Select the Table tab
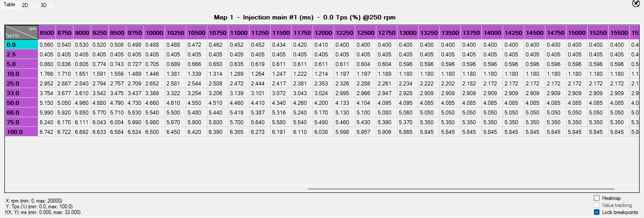 (9, 4)
